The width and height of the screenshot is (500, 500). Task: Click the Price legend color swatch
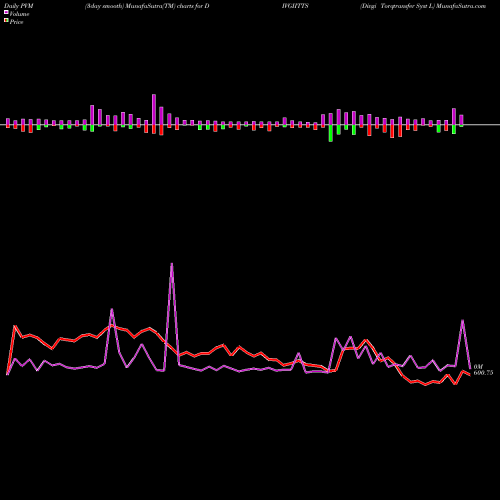[6, 21]
